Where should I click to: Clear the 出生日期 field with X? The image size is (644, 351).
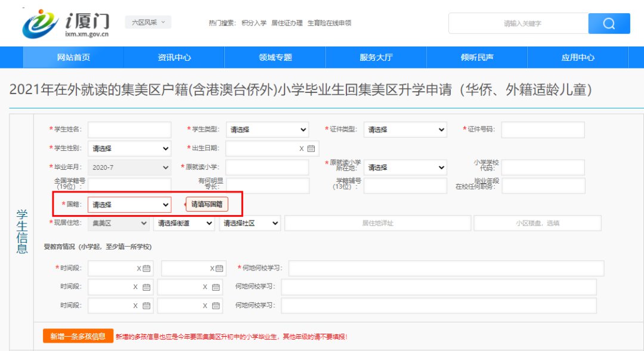[x=301, y=149]
